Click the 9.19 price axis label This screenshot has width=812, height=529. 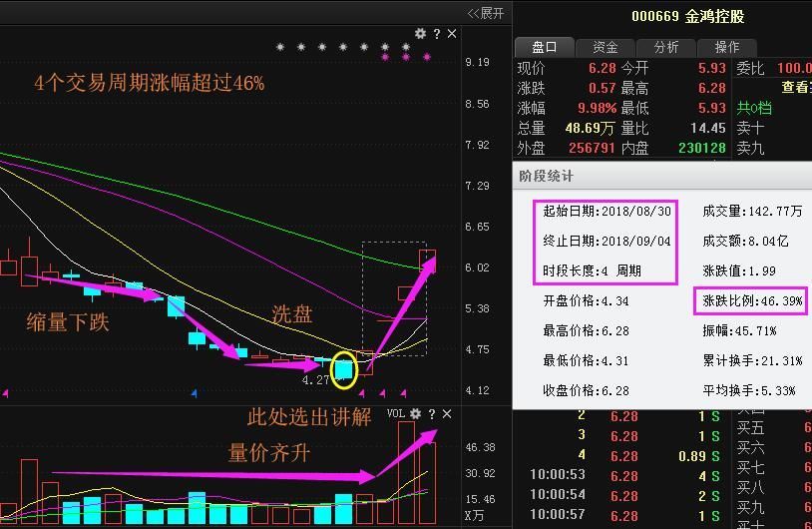pos(477,63)
